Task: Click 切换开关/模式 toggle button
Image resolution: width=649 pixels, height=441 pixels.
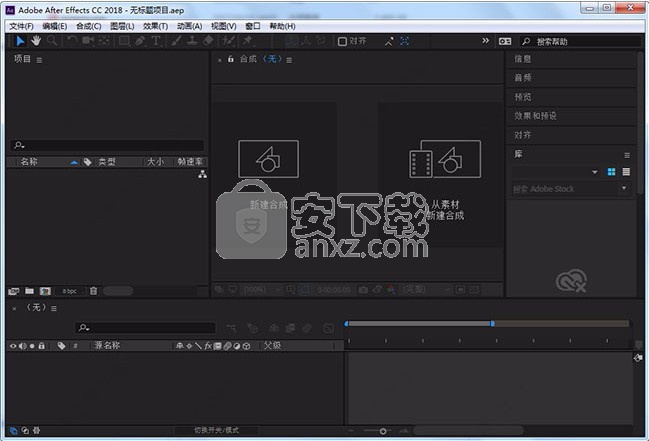Action: tap(216, 431)
